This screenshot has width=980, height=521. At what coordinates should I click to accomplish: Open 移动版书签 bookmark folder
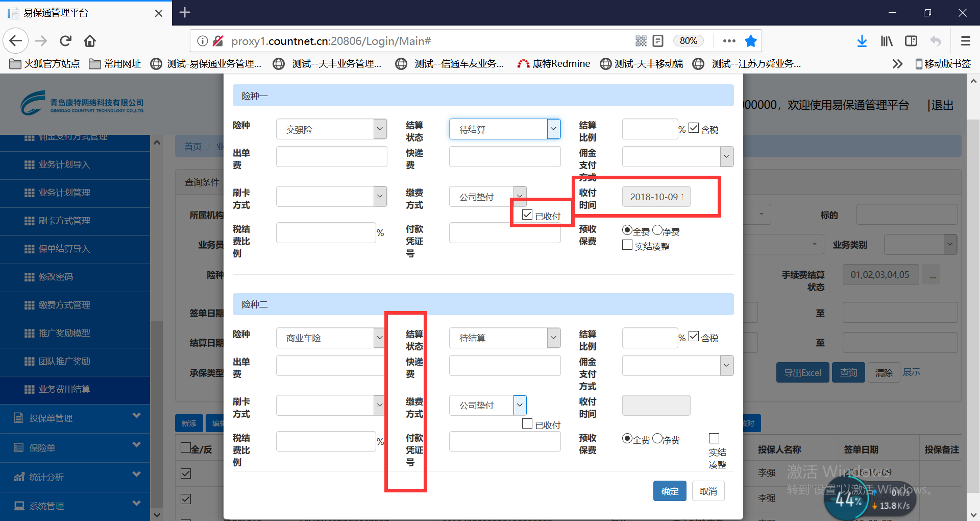pyautogui.click(x=943, y=64)
